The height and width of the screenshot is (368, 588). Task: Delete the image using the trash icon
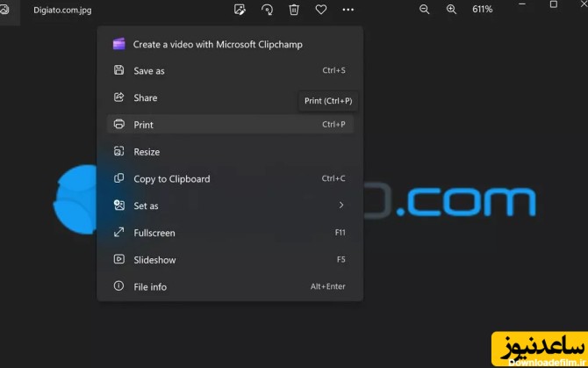tap(294, 10)
